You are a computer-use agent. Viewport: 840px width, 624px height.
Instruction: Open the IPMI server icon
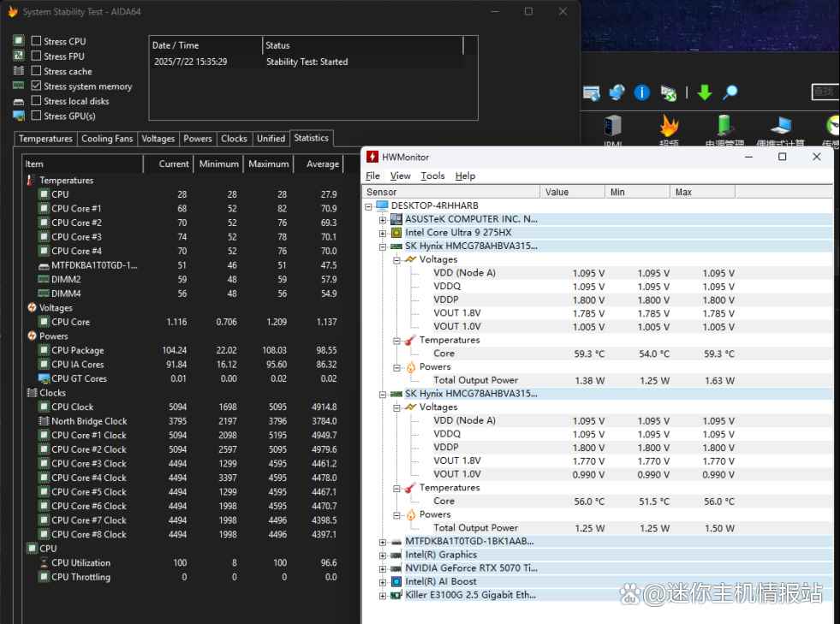(x=613, y=126)
